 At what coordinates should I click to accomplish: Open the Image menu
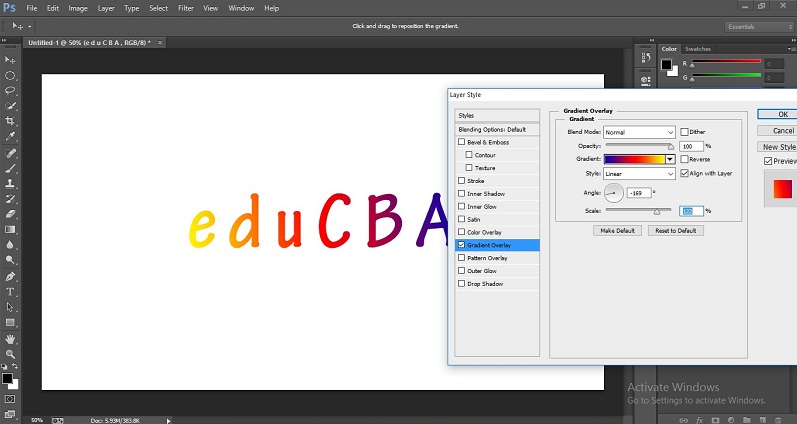78,8
